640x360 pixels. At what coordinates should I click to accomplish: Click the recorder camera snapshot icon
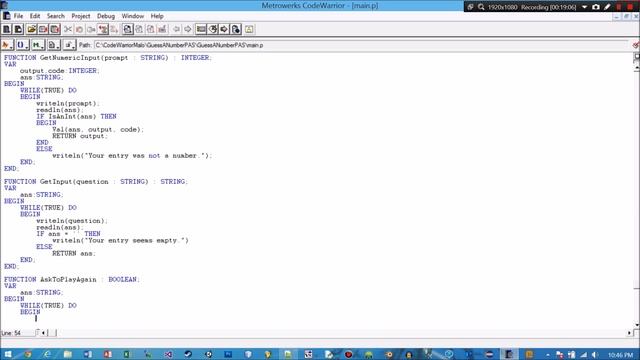[x=596, y=7]
